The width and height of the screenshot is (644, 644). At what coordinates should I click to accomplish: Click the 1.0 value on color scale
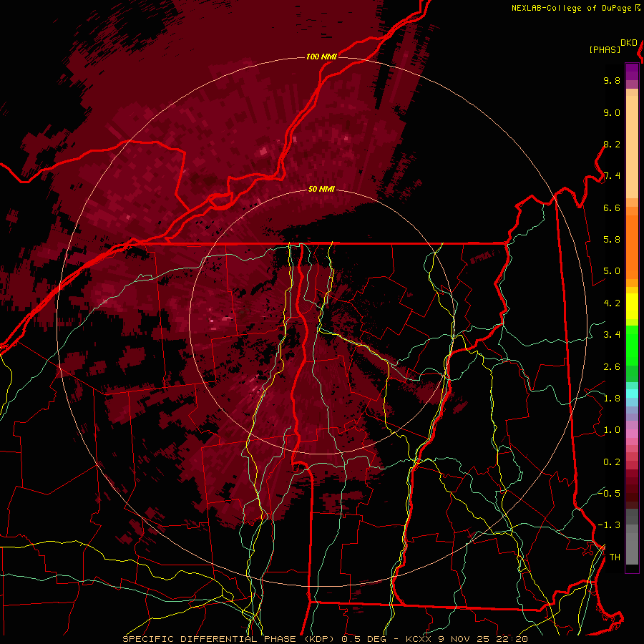coord(612,430)
